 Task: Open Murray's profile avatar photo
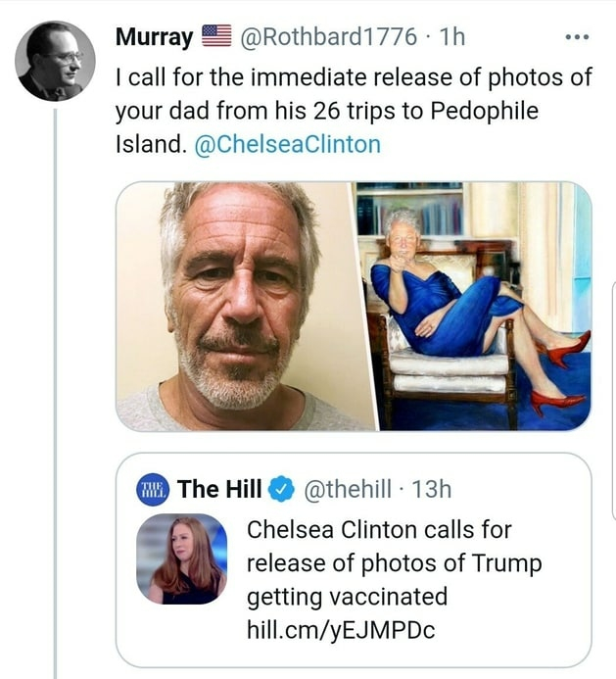(55, 61)
